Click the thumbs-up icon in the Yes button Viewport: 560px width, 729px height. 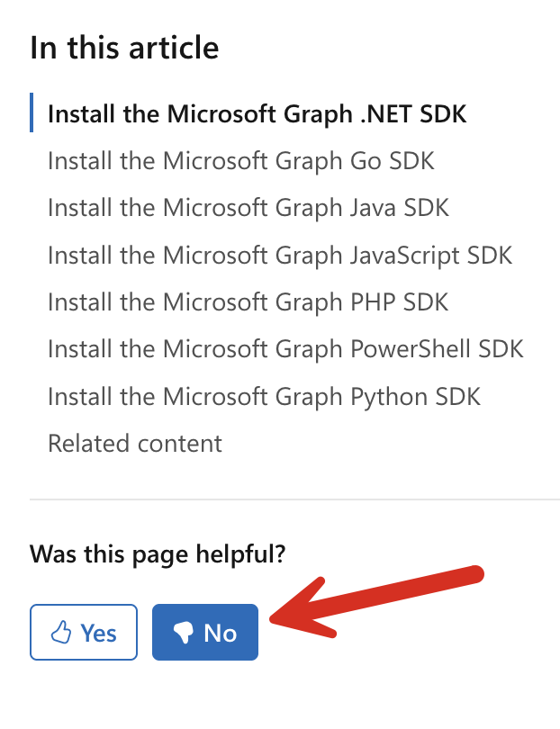[x=61, y=633]
